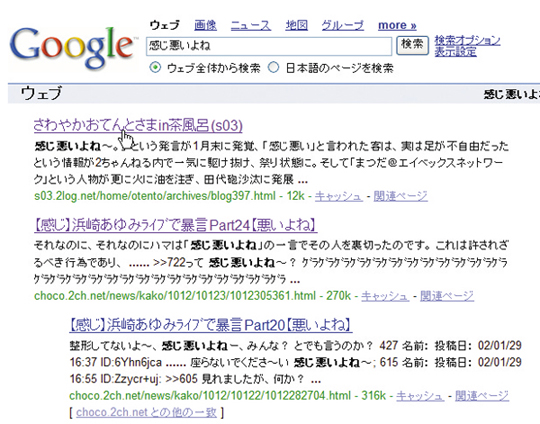540x424 pixels.
Task: Open キャッシュ link for 1012282704.html result
Action: coord(420,395)
